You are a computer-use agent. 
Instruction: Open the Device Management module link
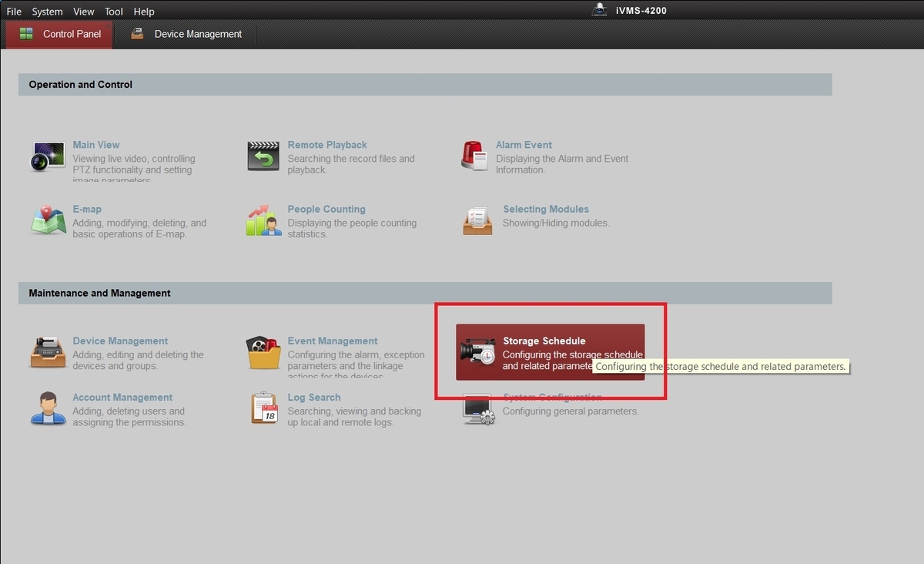pos(120,341)
